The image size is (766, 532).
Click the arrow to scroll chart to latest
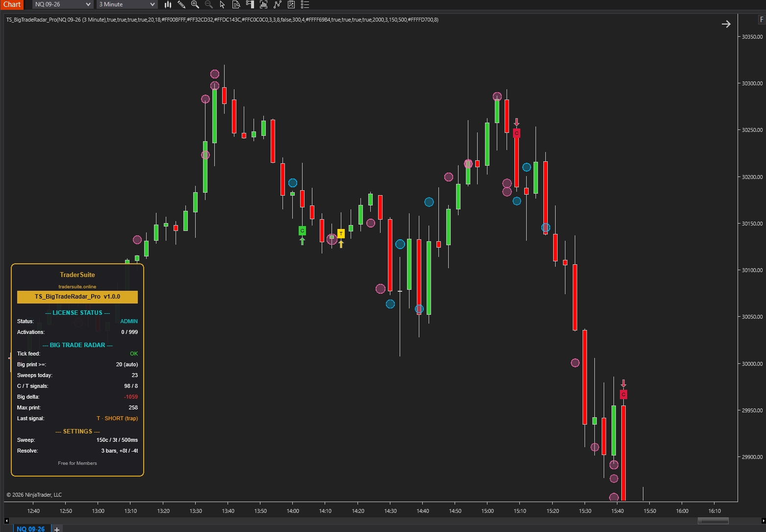tap(726, 24)
